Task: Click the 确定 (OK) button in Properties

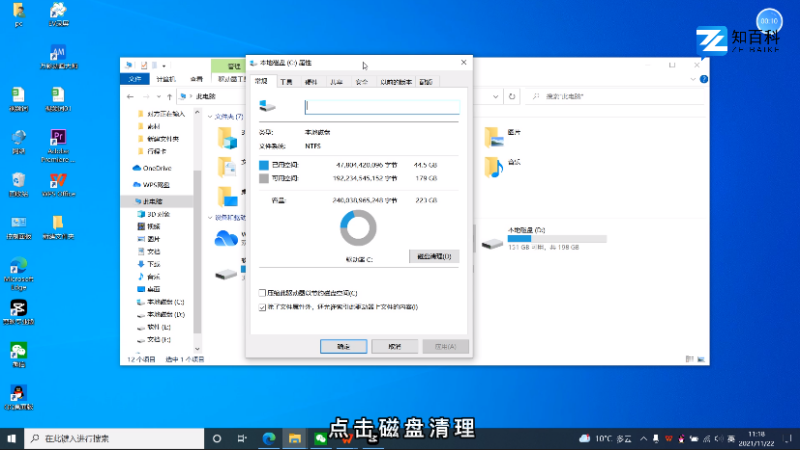Action: tap(343, 346)
